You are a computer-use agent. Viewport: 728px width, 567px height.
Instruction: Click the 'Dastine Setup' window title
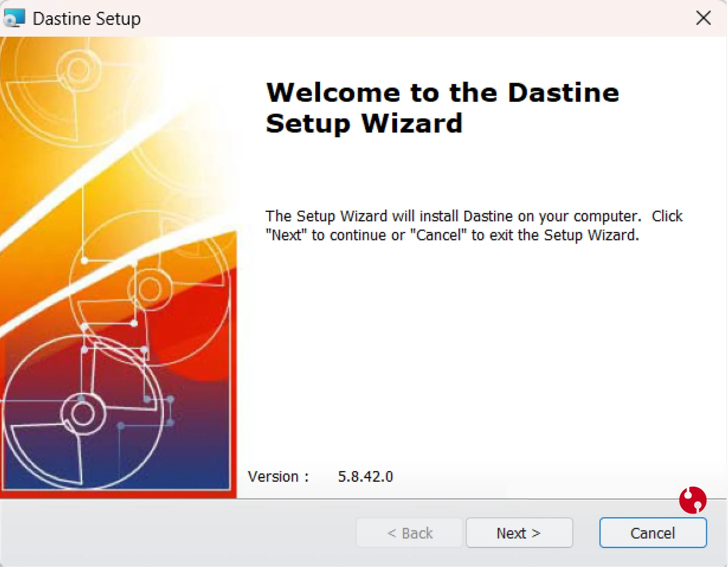tap(87, 19)
